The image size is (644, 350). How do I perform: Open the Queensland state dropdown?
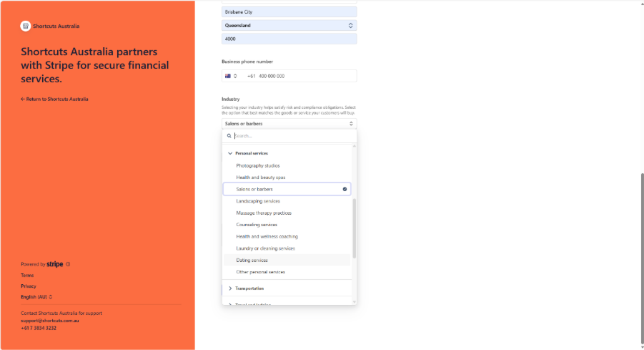[289, 26]
